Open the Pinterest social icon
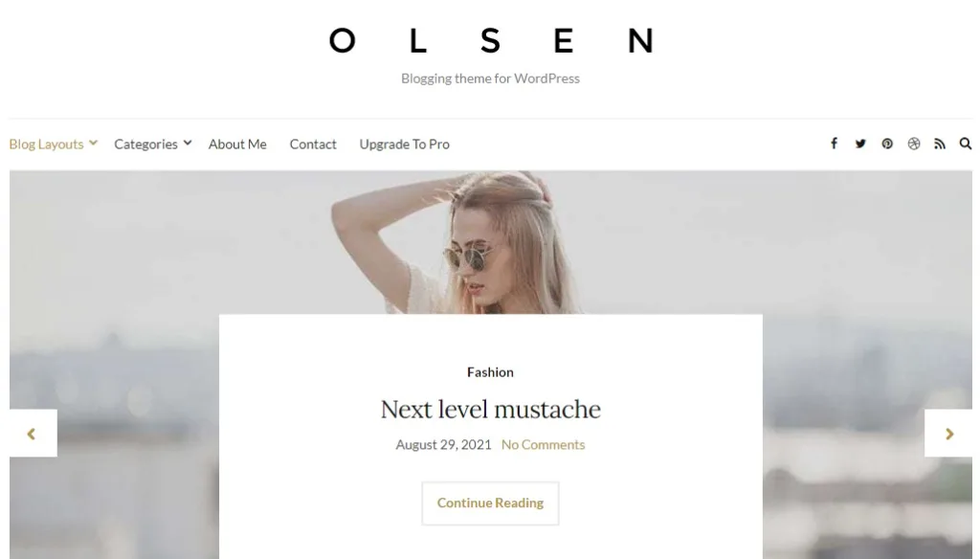This screenshot has width=980, height=559. point(887,144)
